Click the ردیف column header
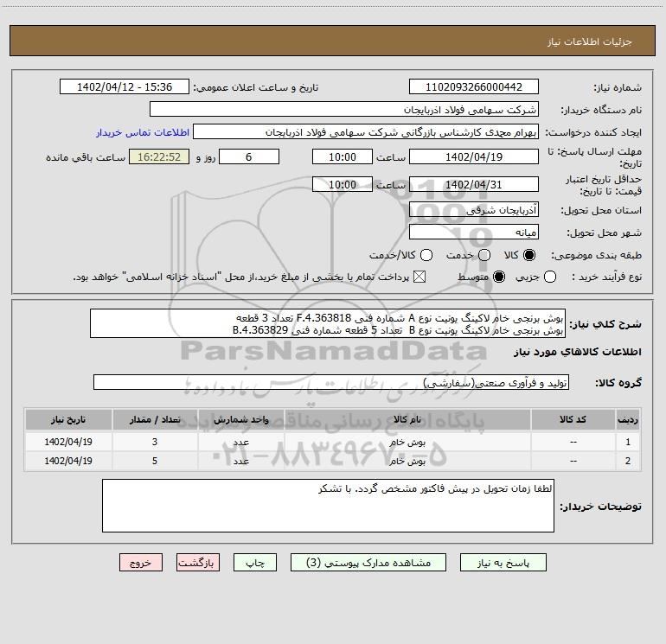Image resolution: width=666 pixels, height=644 pixels. point(628,420)
